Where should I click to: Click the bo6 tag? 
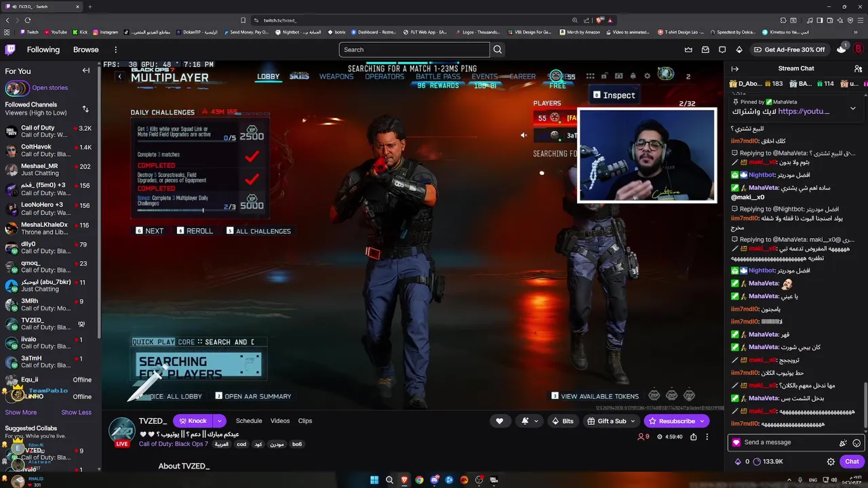click(297, 445)
